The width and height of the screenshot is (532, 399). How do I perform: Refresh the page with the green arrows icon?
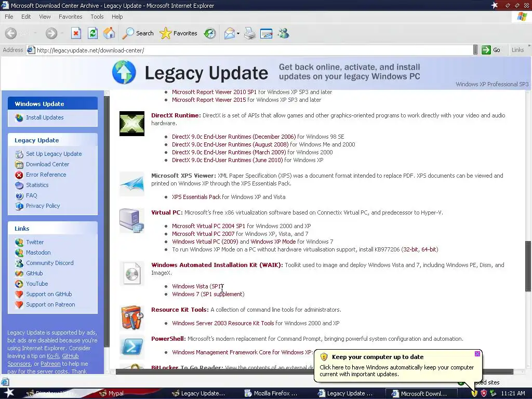[x=92, y=33]
